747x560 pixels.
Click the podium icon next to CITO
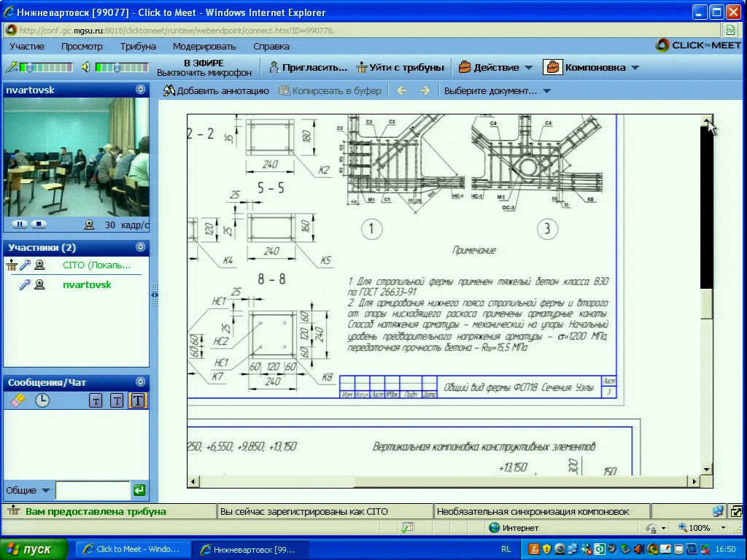click(x=12, y=265)
